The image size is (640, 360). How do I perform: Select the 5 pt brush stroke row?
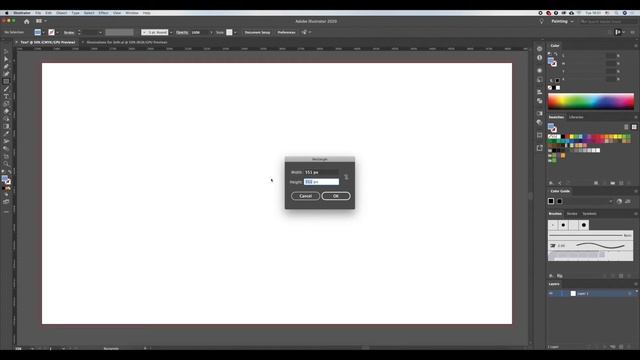pyautogui.click(x=590, y=246)
